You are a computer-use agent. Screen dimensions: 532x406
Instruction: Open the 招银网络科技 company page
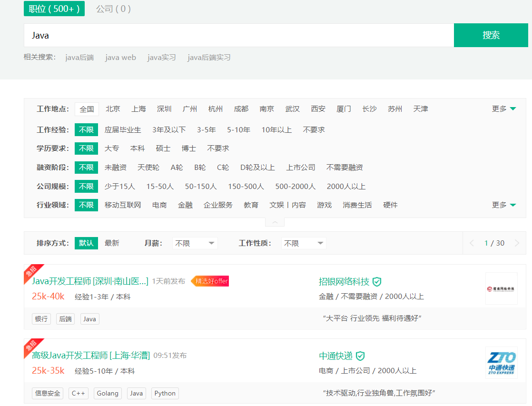(344, 282)
